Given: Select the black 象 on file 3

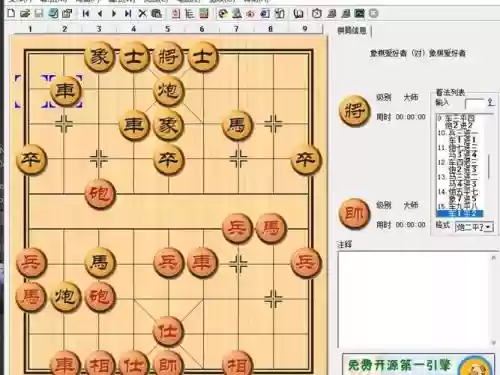Looking at the screenshot, I should click(99, 56).
